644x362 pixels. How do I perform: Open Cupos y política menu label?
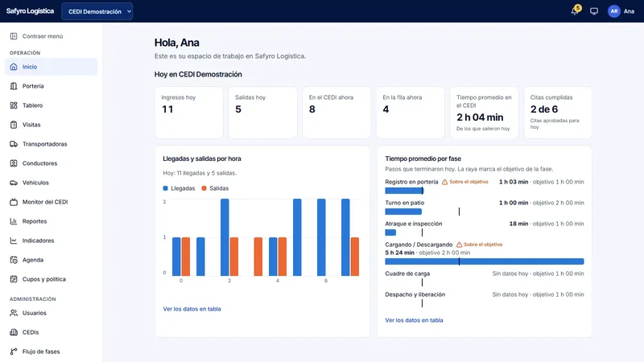44,279
